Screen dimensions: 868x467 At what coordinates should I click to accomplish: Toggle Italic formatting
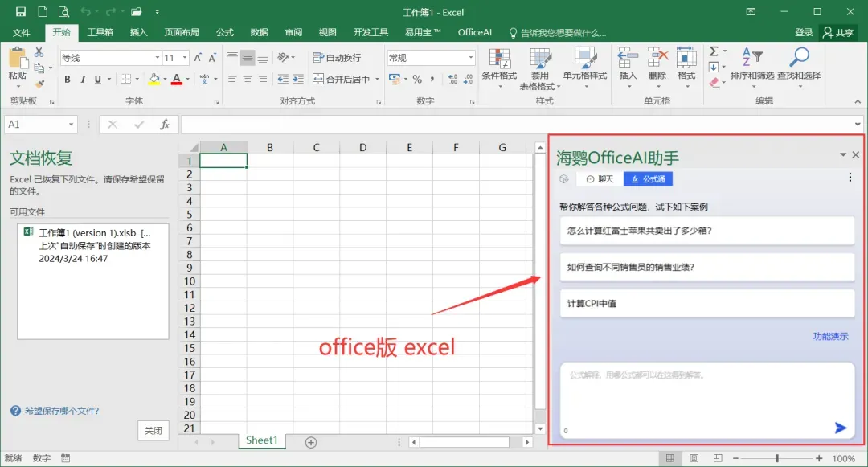click(83, 79)
